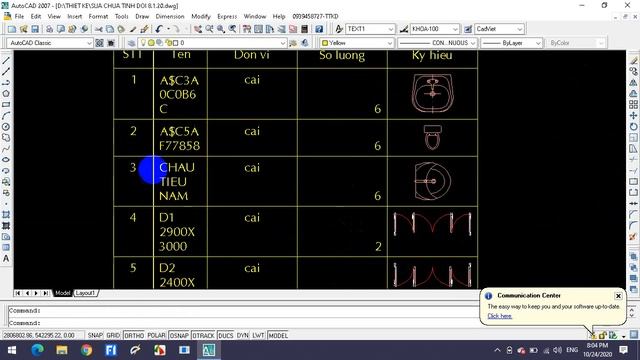Open the Undo history dropdown arrow
This screenshot has height=360, width=640.
tap(168, 29)
